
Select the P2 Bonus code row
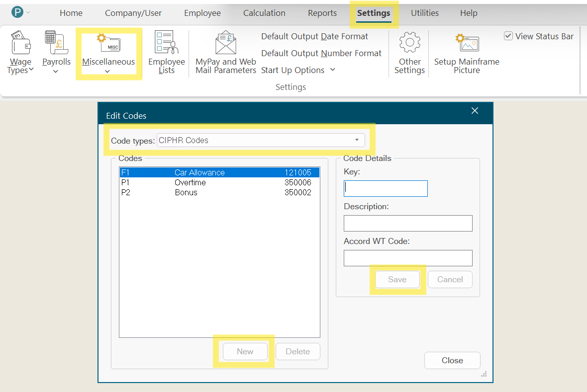coord(219,193)
